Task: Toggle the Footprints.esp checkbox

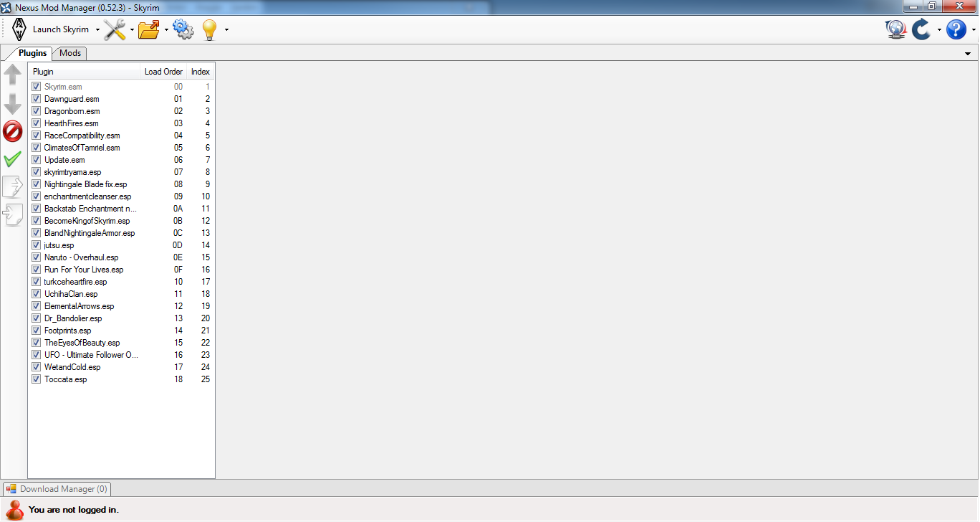Action: click(36, 331)
